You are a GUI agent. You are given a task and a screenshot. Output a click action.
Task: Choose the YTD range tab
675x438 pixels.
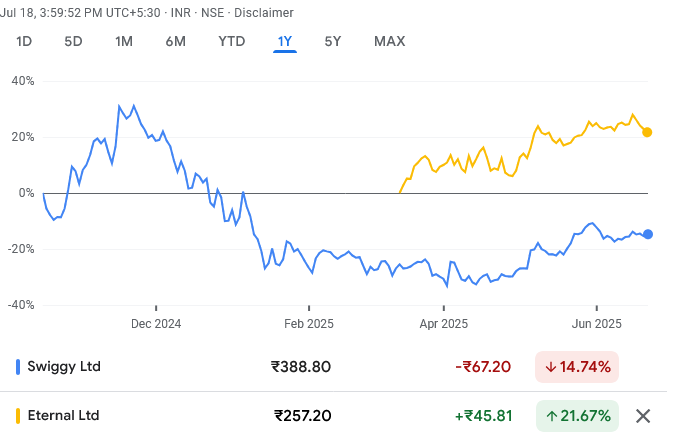point(232,41)
